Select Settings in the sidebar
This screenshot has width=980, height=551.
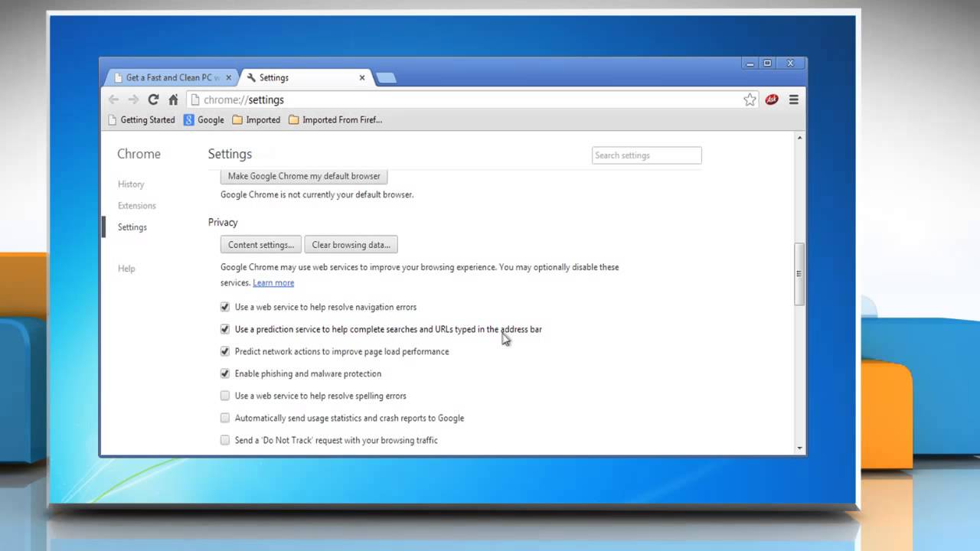coord(132,227)
